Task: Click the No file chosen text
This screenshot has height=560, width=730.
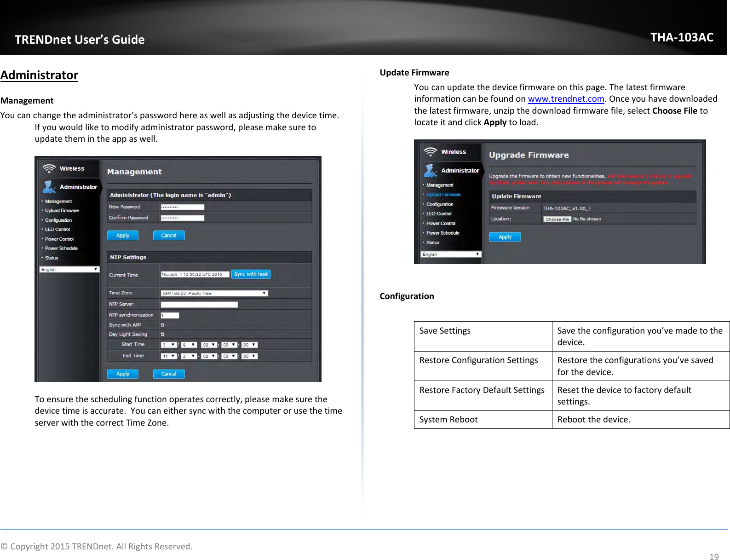Action: tap(587, 219)
